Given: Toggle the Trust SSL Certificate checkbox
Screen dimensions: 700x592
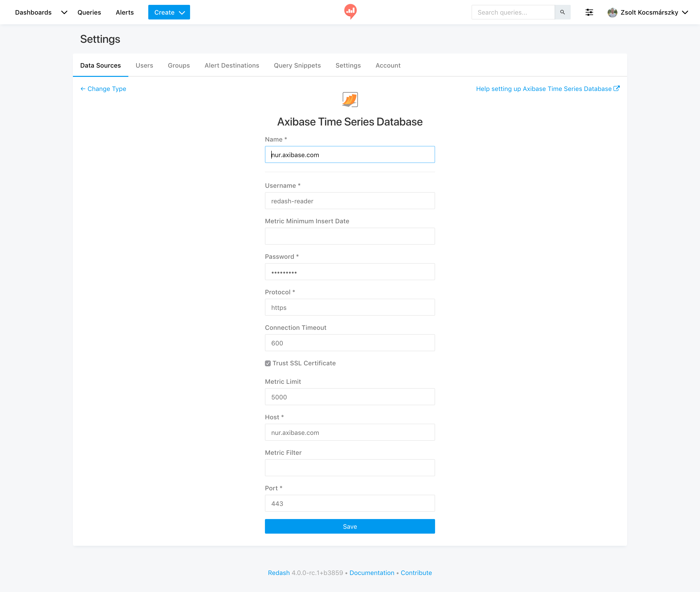Looking at the screenshot, I should click(x=268, y=363).
